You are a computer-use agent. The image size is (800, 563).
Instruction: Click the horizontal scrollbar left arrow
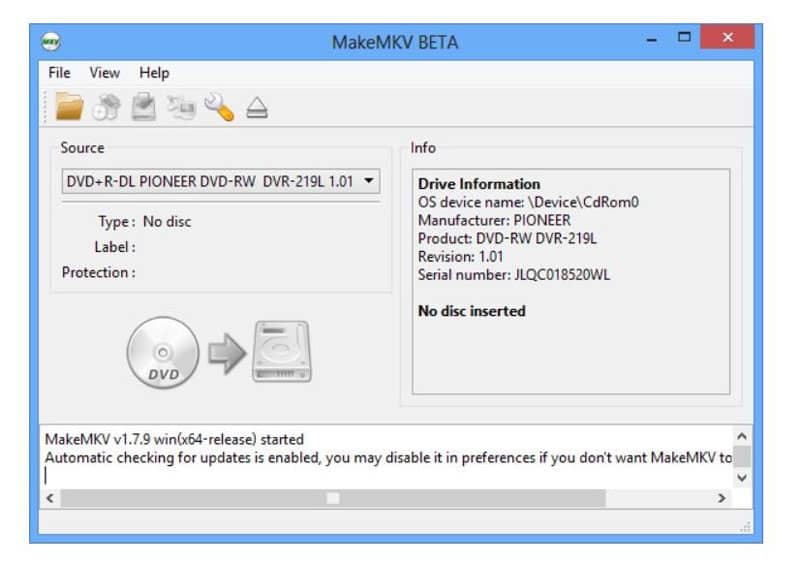tap(50, 498)
